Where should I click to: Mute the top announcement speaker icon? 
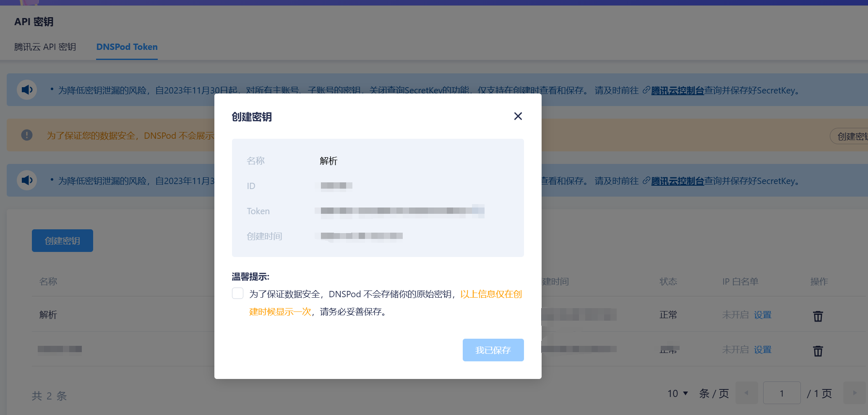pos(26,89)
